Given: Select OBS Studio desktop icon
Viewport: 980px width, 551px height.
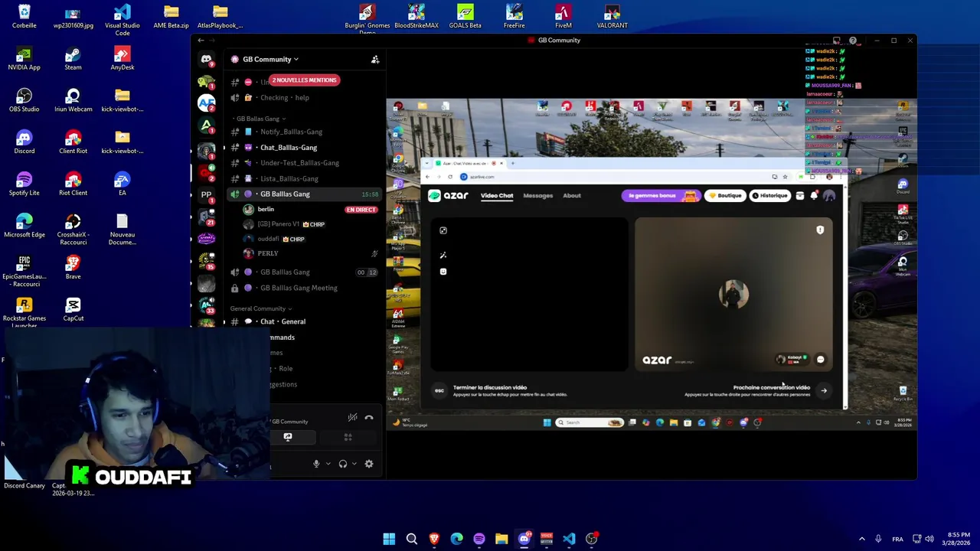Looking at the screenshot, I should pyautogui.click(x=24, y=99).
